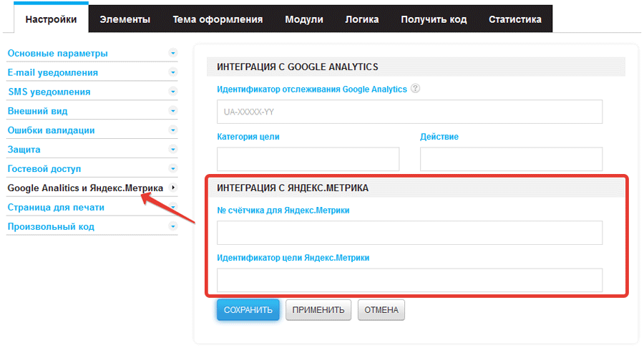Click arrow icon beside Защита
The image size is (644, 348).
[172, 150]
